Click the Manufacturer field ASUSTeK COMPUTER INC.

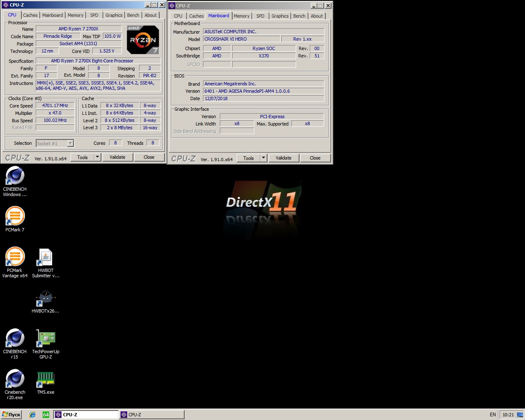(263, 32)
